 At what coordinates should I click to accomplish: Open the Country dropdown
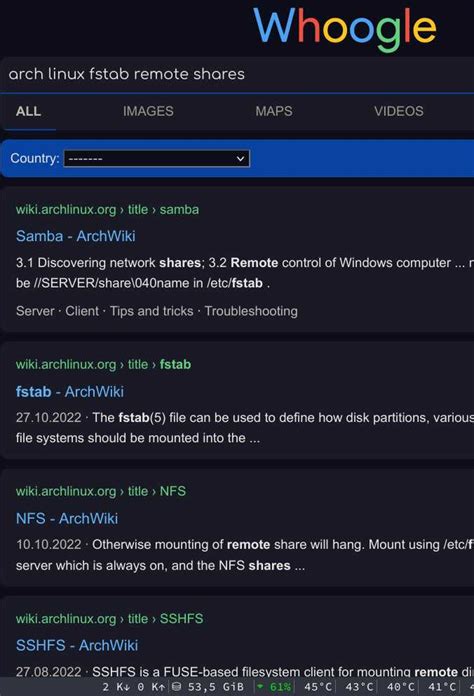pyautogui.click(x=157, y=158)
